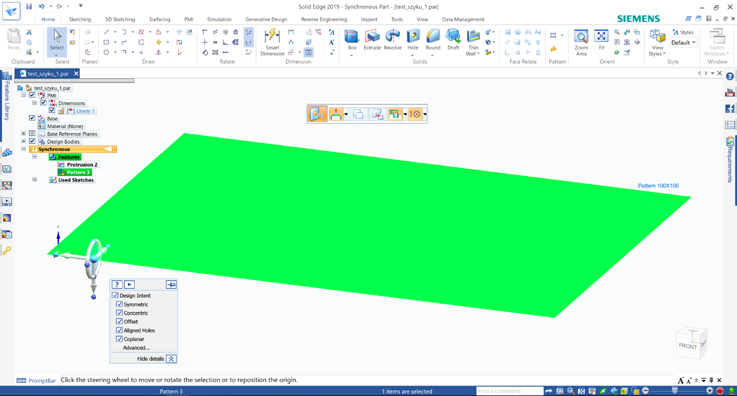
Task: Open the Draft tool
Action: point(453,40)
